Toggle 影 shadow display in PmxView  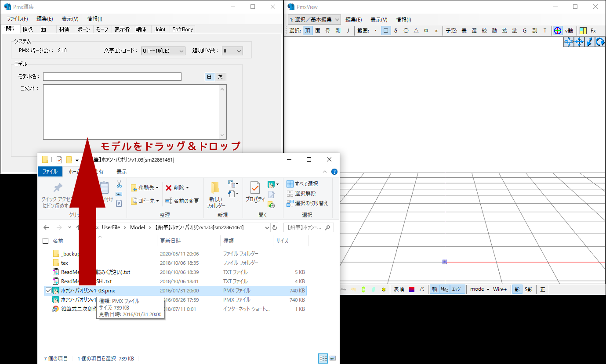point(516,289)
